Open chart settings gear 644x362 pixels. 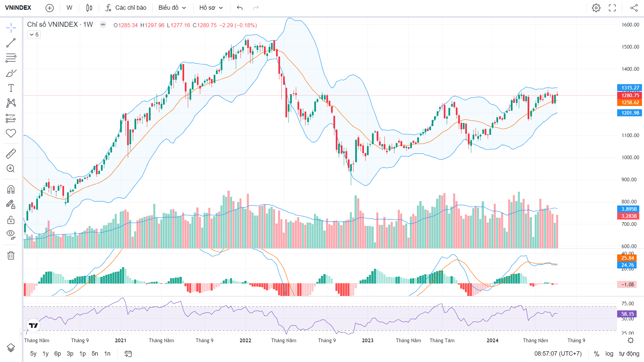596,8
